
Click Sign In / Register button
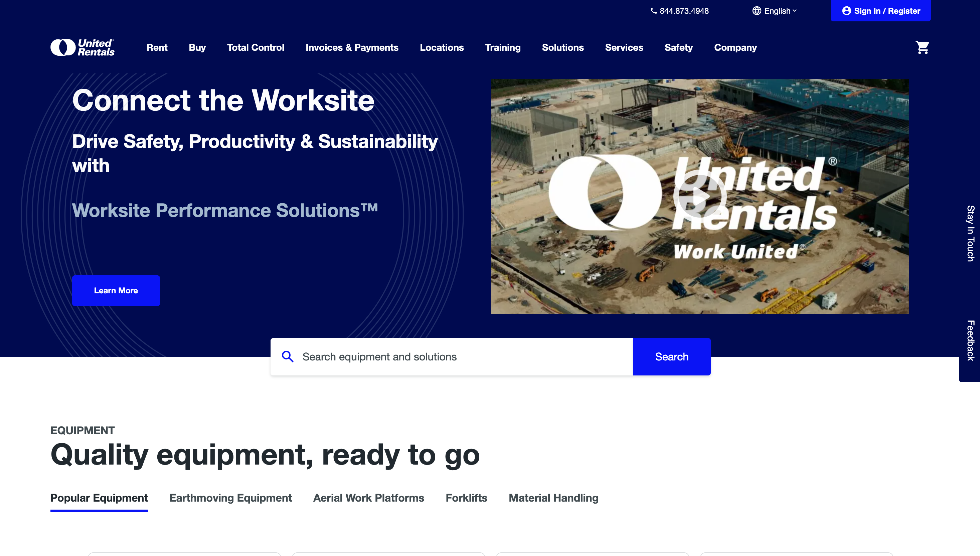[x=880, y=11]
